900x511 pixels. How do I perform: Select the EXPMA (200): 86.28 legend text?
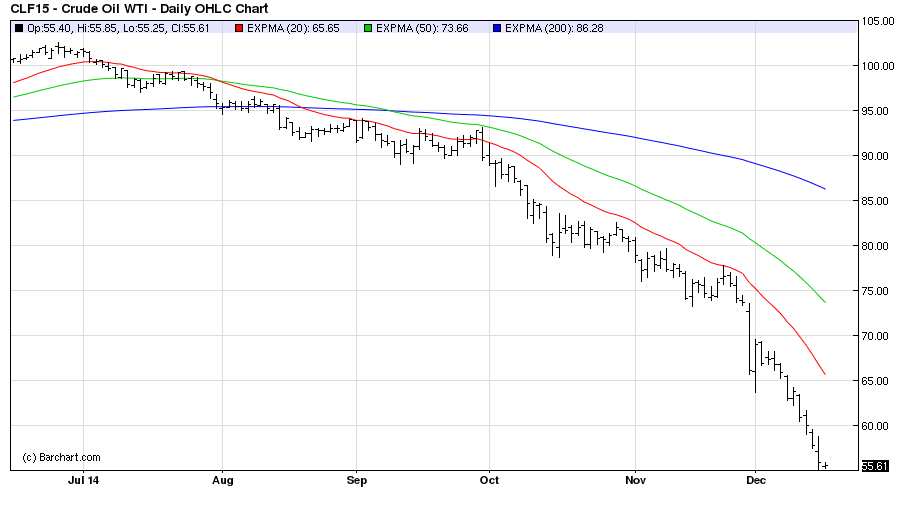555,28
